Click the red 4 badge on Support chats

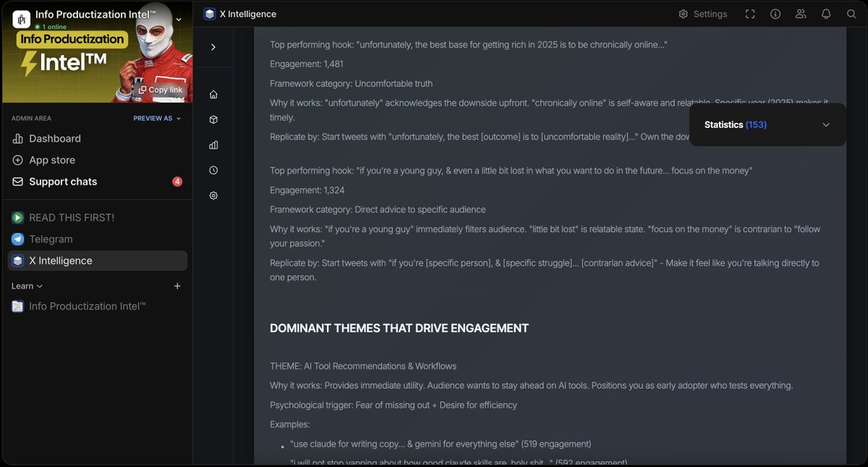click(x=177, y=181)
